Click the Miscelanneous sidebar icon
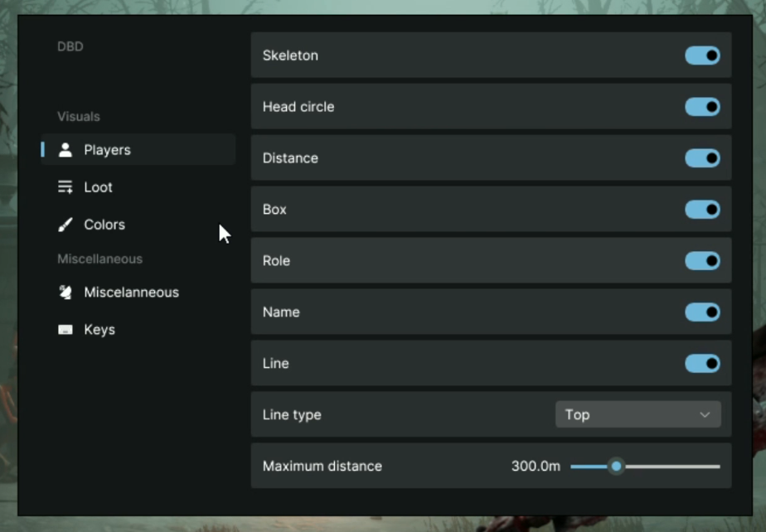Screen dimensions: 766x532 click(65, 293)
